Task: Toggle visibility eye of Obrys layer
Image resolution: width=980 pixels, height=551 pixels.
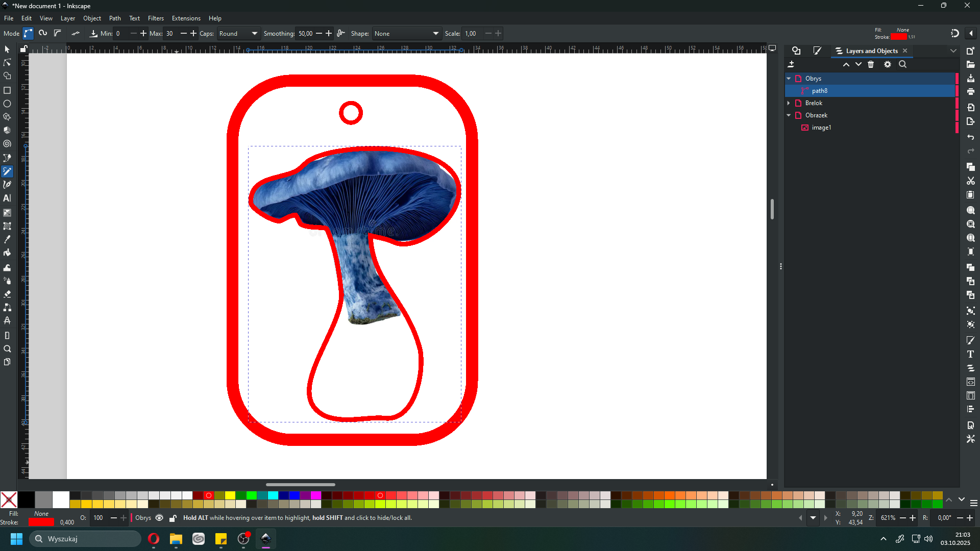Action: [x=159, y=518]
